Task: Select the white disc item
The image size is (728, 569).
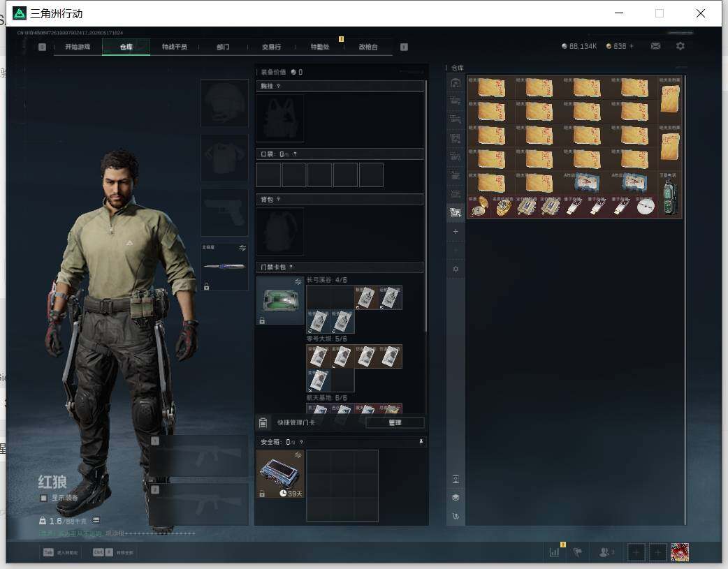Action: tap(646, 207)
